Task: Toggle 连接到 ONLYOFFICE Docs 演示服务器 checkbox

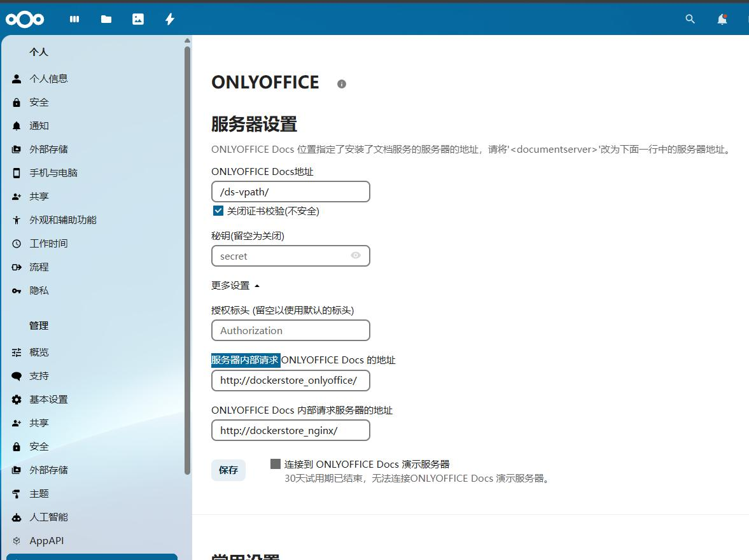Action: click(276, 464)
